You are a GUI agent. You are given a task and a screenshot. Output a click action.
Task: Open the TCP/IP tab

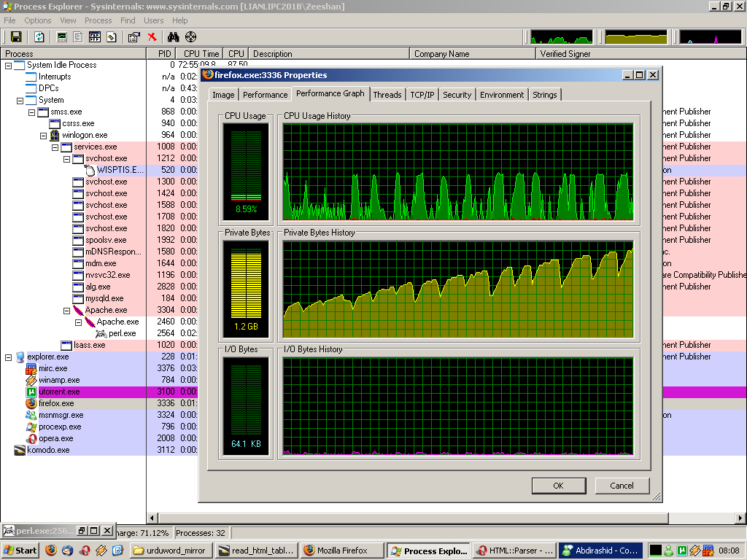point(422,95)
